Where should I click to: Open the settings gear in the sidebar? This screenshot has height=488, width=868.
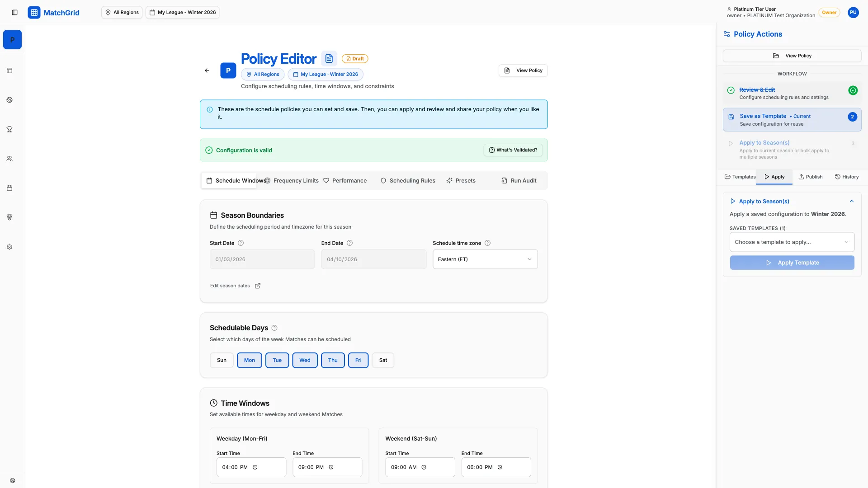click(x=9, y=247)
